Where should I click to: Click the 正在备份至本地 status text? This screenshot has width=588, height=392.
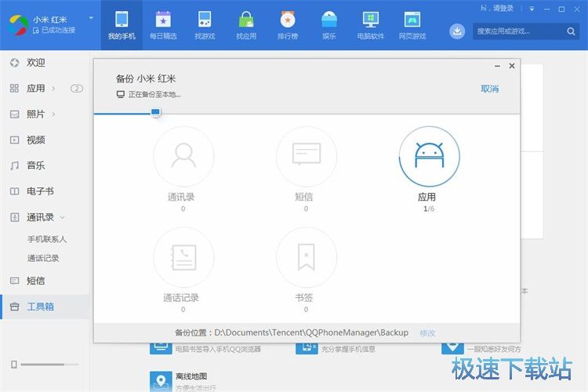coord(154,95)
